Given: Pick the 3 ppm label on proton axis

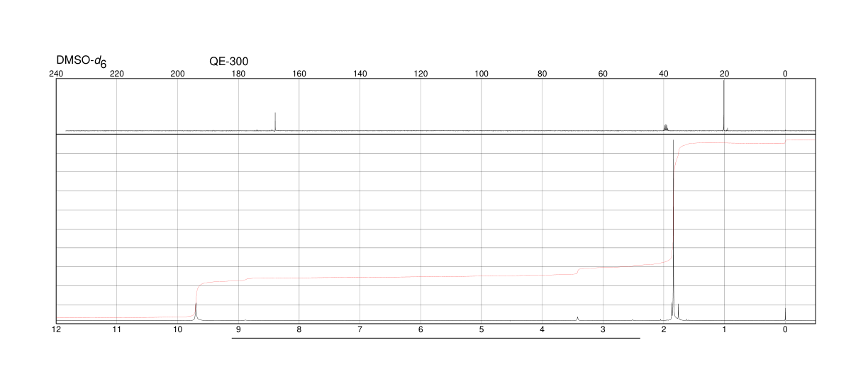Looking at the screenshot, I should [603, 329].
